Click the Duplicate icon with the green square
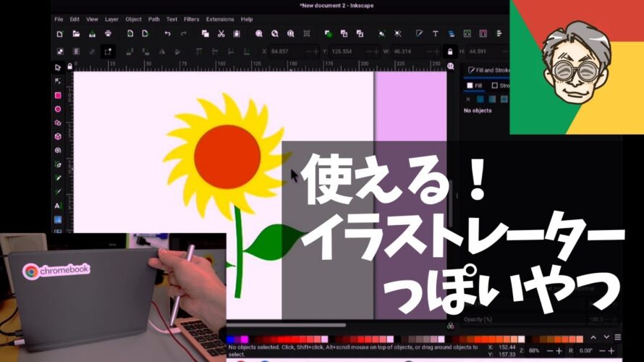Image resolution: width=644 pixels, height=362 pixels. tap(329, 34)
